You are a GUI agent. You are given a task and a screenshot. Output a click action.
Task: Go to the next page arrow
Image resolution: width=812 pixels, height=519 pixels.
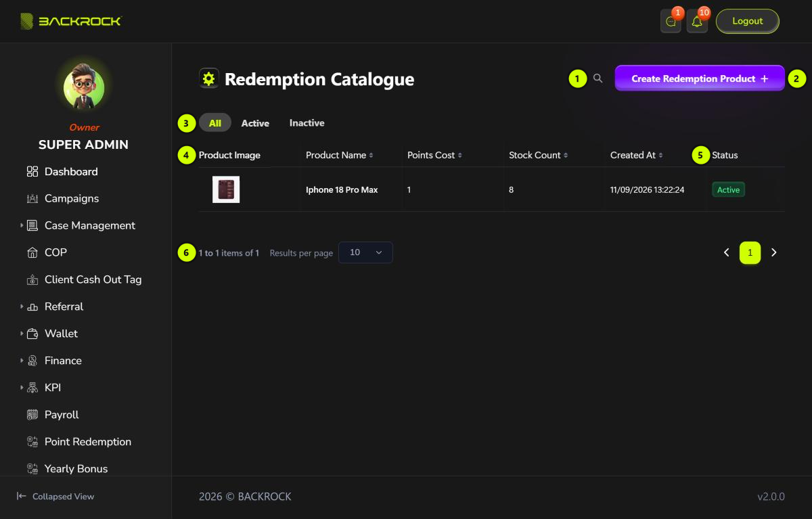(774, 252)
